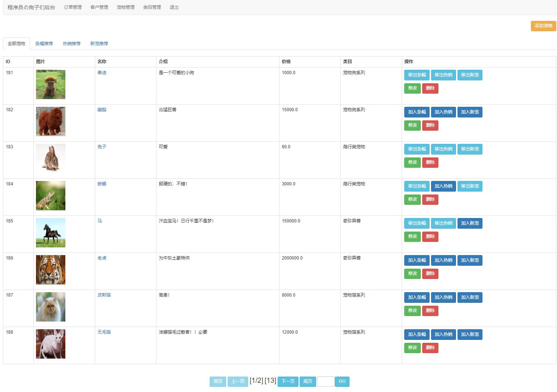The width and height of the screenshot is (557, 392).
Task: Click the 添加宠物 button
Action: click(x=543, y=26)
